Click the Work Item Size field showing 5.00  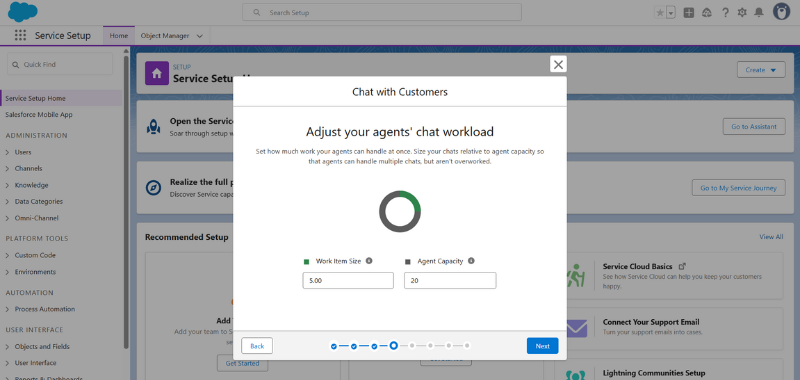(348, 281)
